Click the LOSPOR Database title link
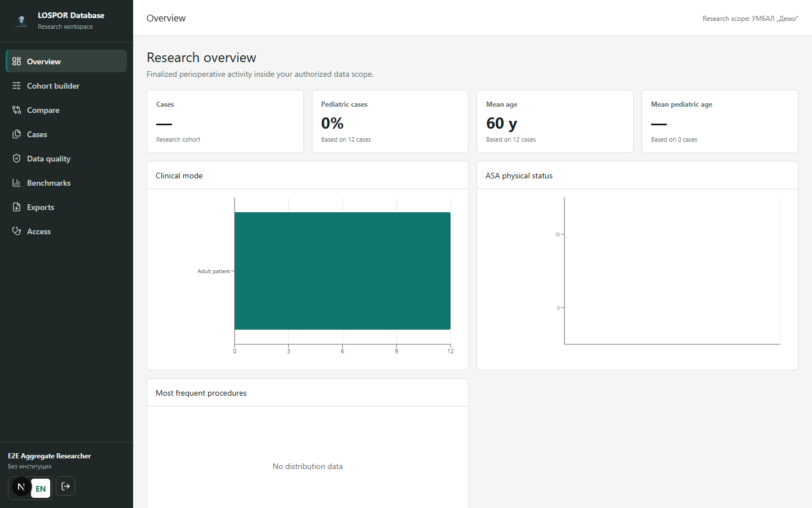The width and height of the screenshot is (812, 508). [x=71, y=15]
